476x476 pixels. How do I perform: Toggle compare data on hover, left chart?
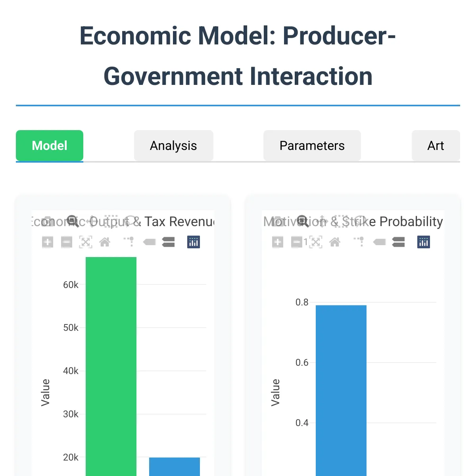[x=168, y=242]
